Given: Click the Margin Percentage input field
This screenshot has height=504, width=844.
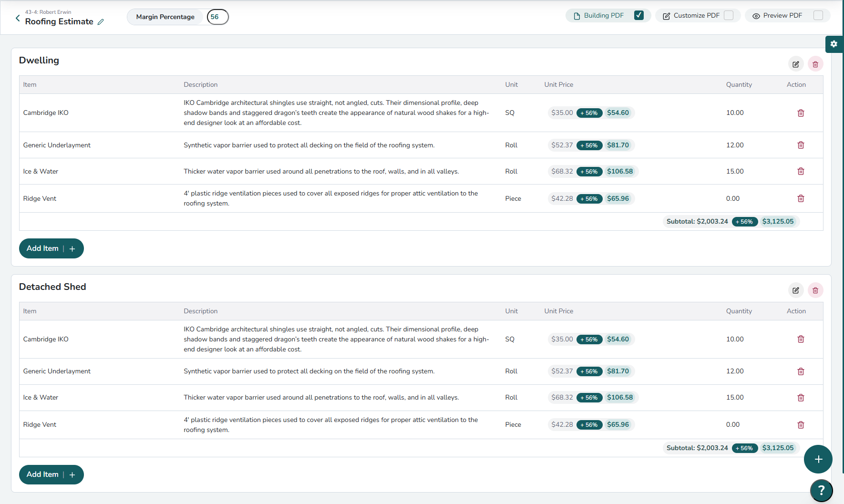Looking at the screenshot, I should point(217,17).
